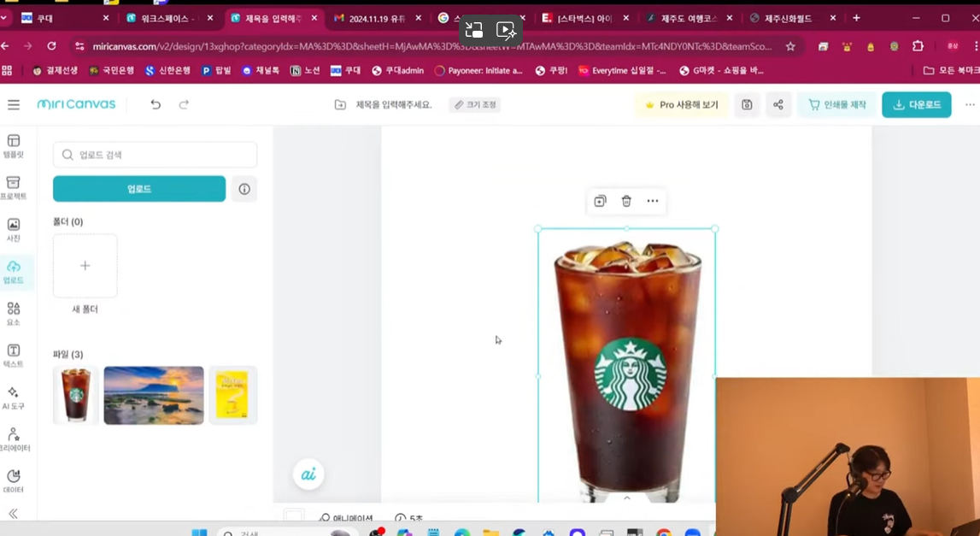Open the 프로젝트 sidebar panel
980x536 pixels.
click(14, 187)
